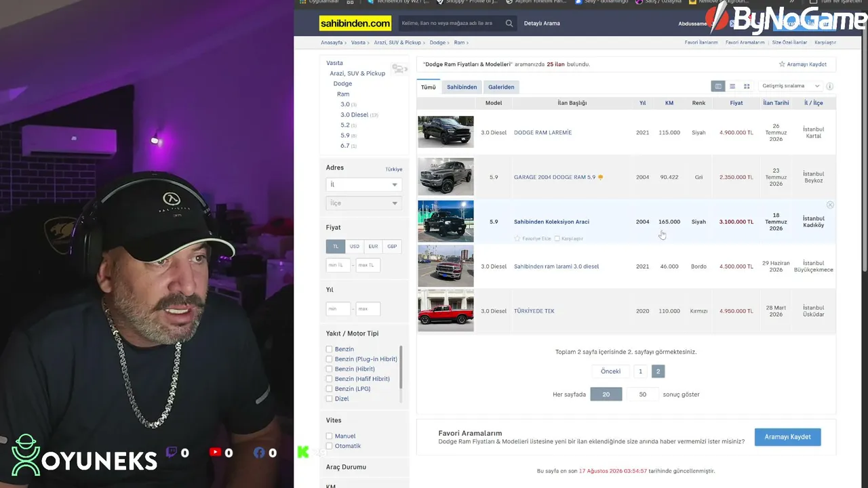
Task: Click the vehicle category switch icon
Action: [399, 68]
